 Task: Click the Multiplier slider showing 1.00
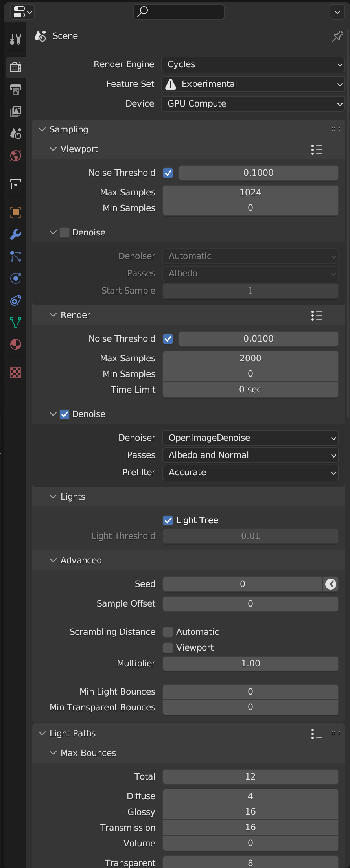(251, 664)
